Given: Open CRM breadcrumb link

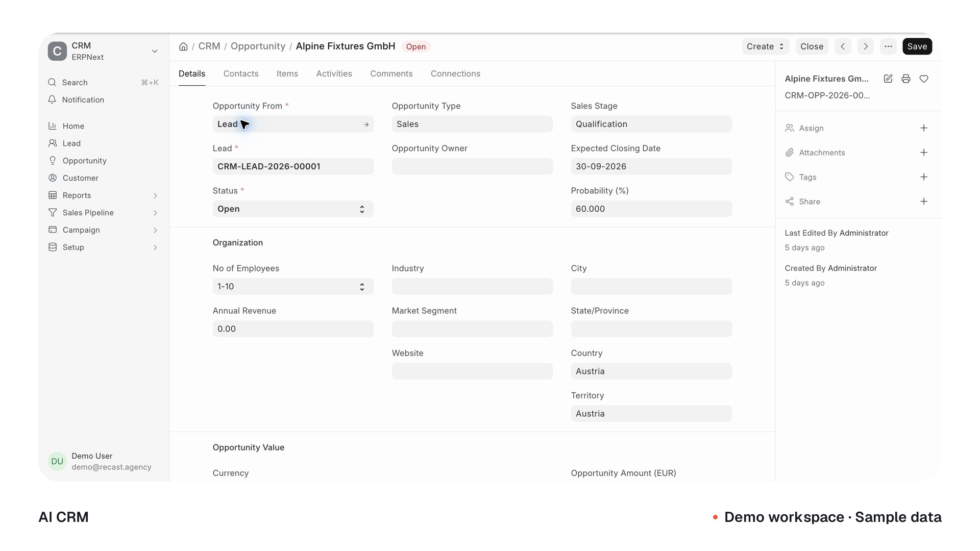Looking at the screenshot, I should point(209,46).
